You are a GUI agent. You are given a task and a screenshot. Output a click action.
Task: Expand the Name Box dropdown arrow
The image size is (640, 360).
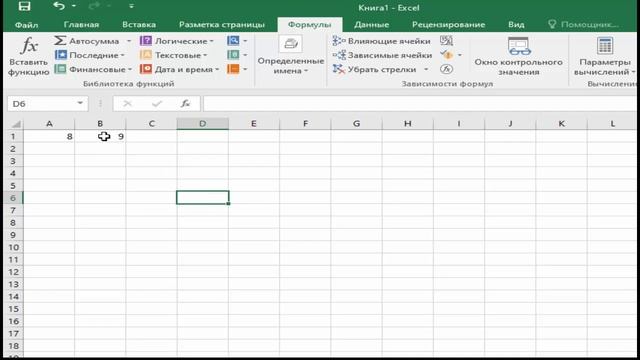click(x=80, y=103)
